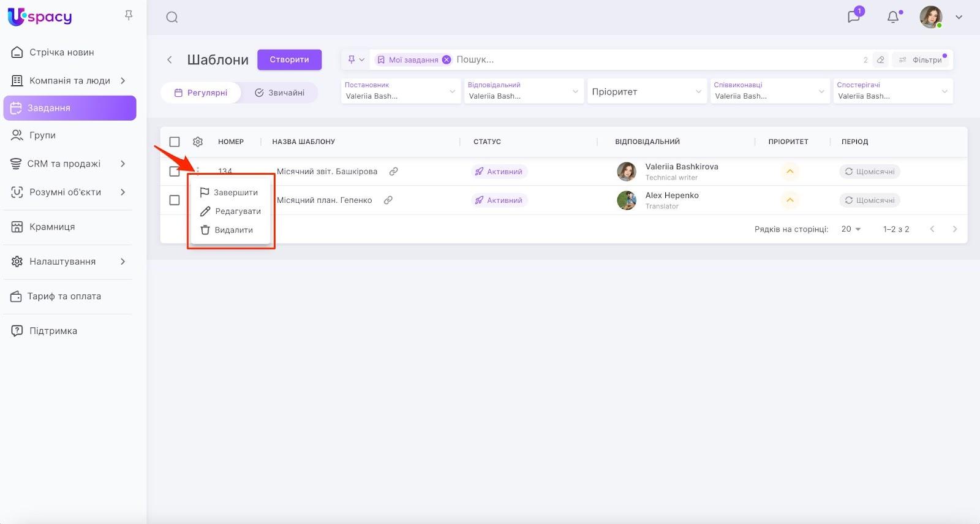Open the chat messages icon
The image size is (980, 524).
tap(854, 17)
